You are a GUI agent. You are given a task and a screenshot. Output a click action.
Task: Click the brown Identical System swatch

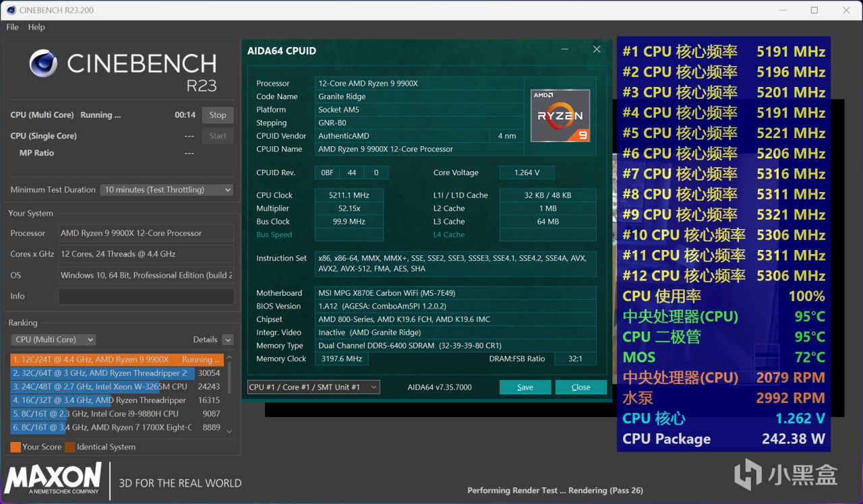70,447
